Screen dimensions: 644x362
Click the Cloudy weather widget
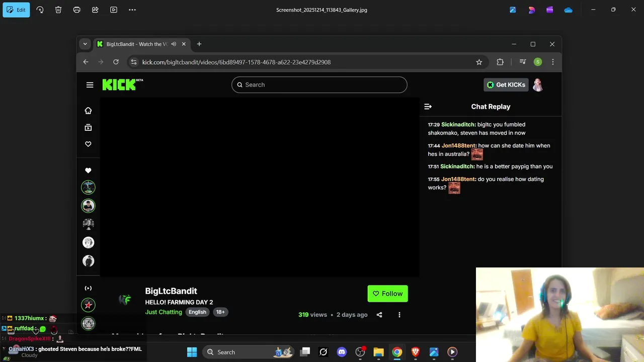(29, 355)
